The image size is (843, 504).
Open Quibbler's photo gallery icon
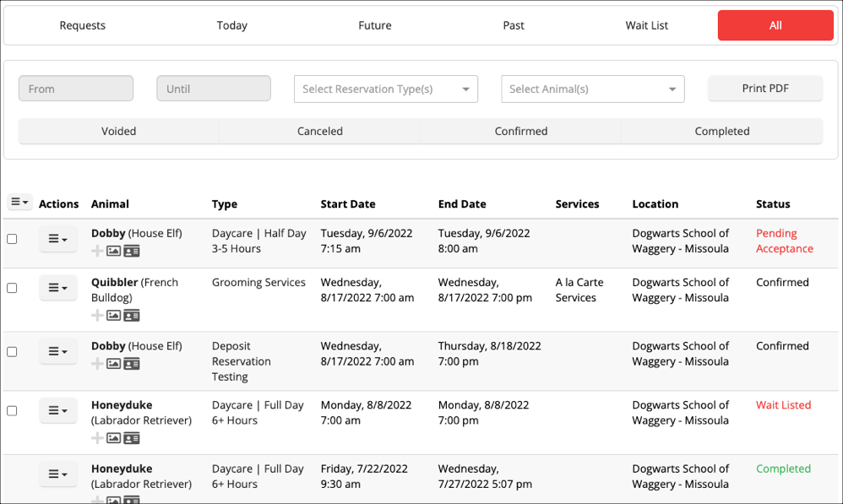[x=112, y=315]
